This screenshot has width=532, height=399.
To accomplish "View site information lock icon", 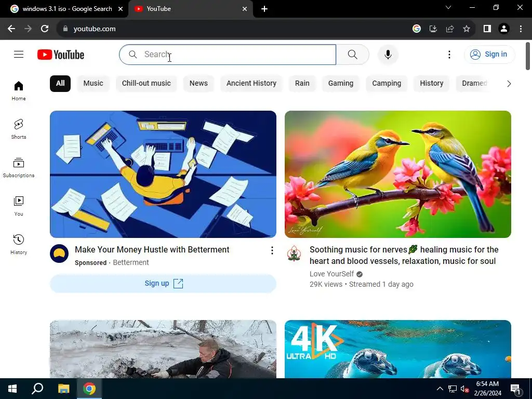I will (x=65, y=29).
